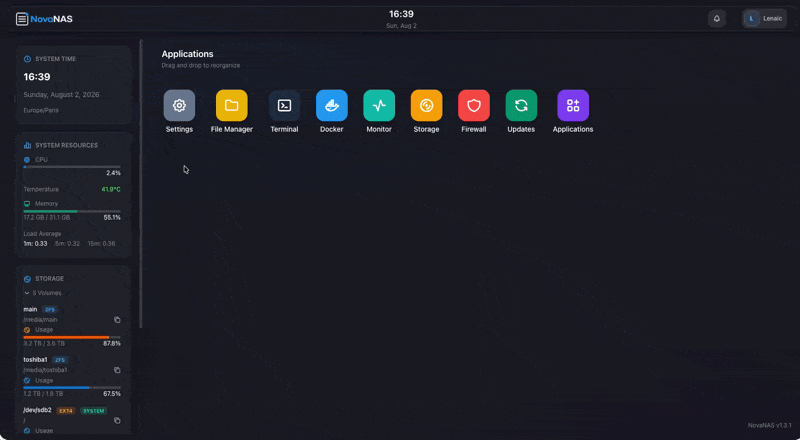This screenshot has height=440, width=800.
Task: Click the 41.9°C temperature value
Action: pyautogui.click(x=111, y=189)
